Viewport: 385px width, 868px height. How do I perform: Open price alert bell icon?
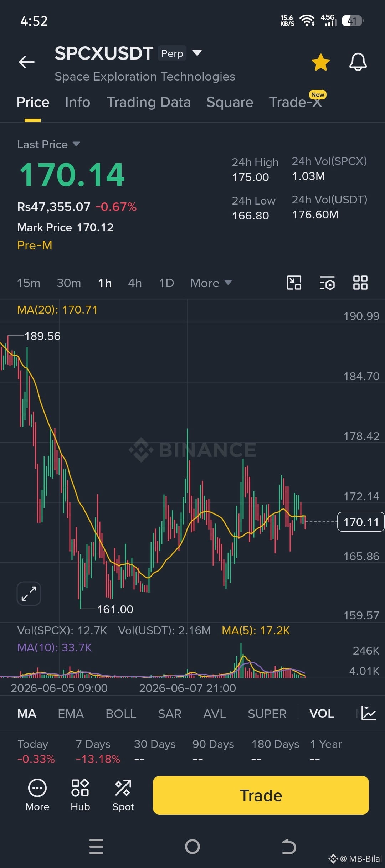358,62
